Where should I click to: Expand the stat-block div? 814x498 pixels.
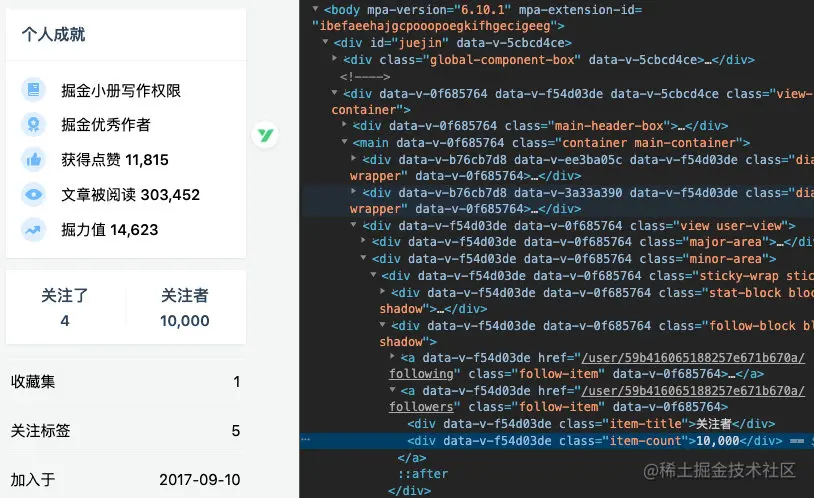click(383, 292)
